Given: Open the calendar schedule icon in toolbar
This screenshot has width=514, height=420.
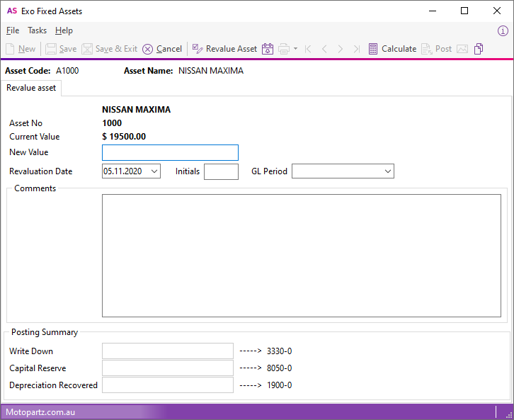Looking at the screenshot, I should click(x=268, y=49).
